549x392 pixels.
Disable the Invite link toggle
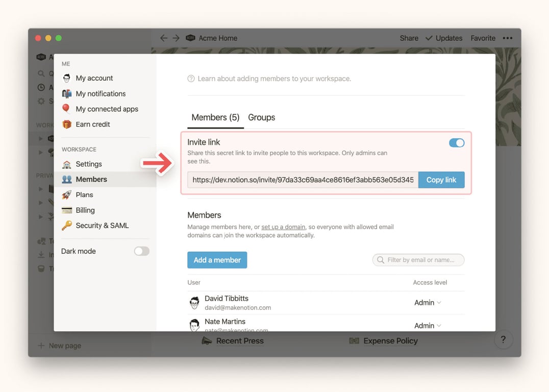pos(457,143)
